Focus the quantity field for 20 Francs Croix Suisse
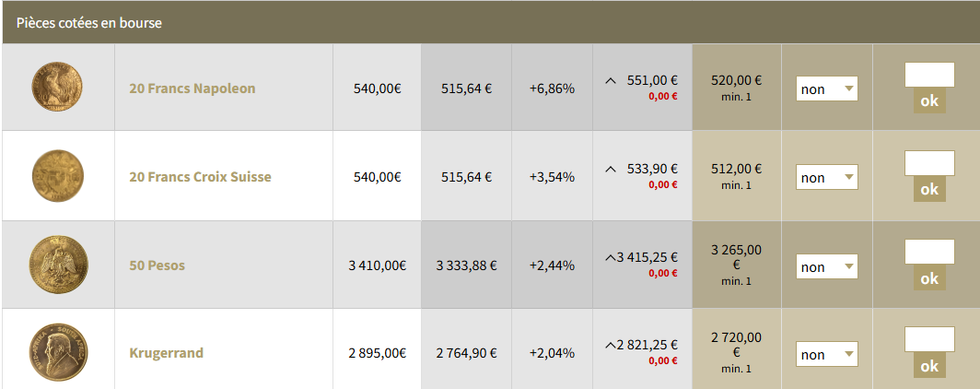Screen dimensions: 980x389 [929, 163]
